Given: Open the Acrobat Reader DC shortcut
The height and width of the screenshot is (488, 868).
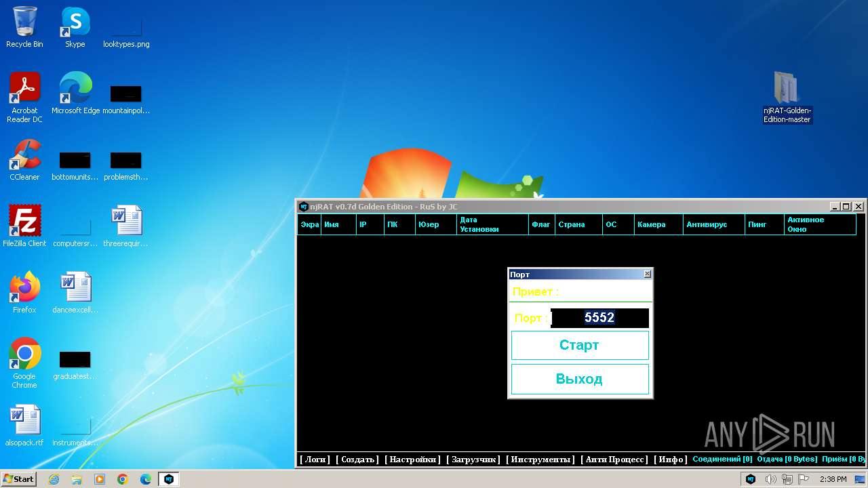Looking at the screenshot, I should [x=24, y=97].
